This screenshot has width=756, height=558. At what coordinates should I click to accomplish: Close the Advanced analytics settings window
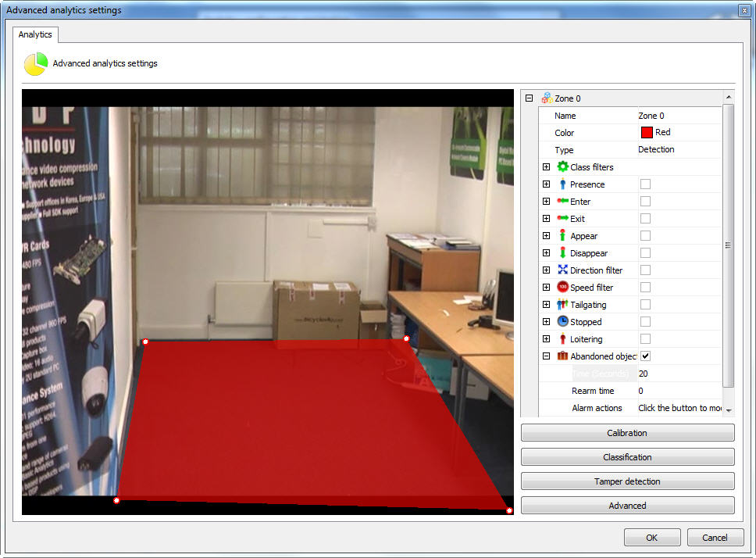click(x=744, y=9)
